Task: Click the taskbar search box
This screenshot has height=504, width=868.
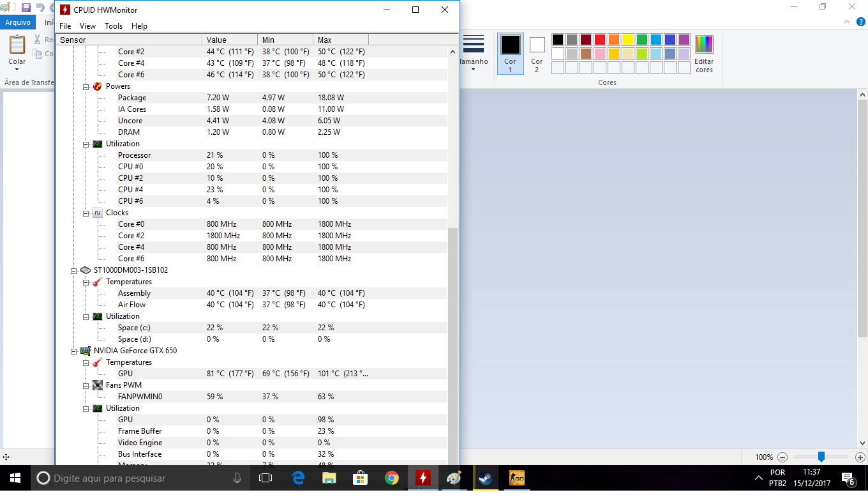Action: tap(141, 478)
